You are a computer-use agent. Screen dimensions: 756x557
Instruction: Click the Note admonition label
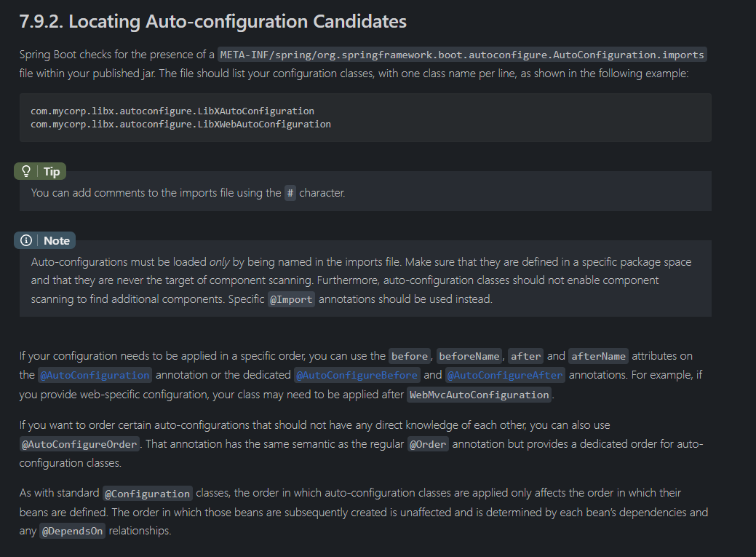tap(57, 241)
